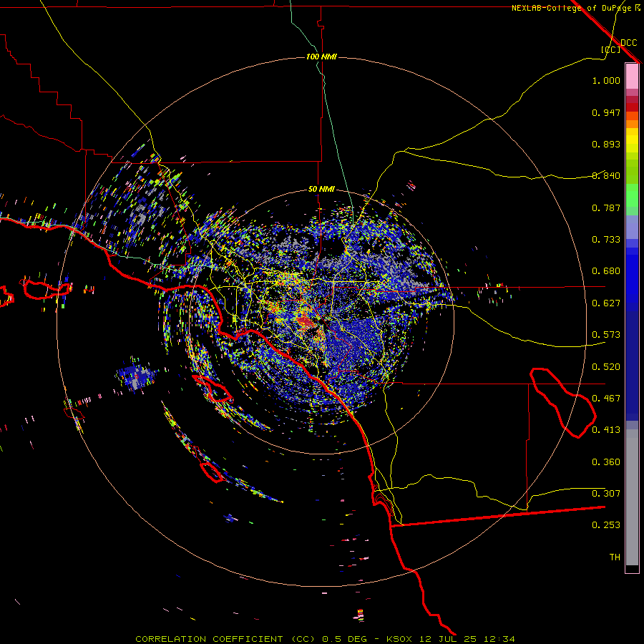Click the 1.000 value on color scale

[606, 80]
